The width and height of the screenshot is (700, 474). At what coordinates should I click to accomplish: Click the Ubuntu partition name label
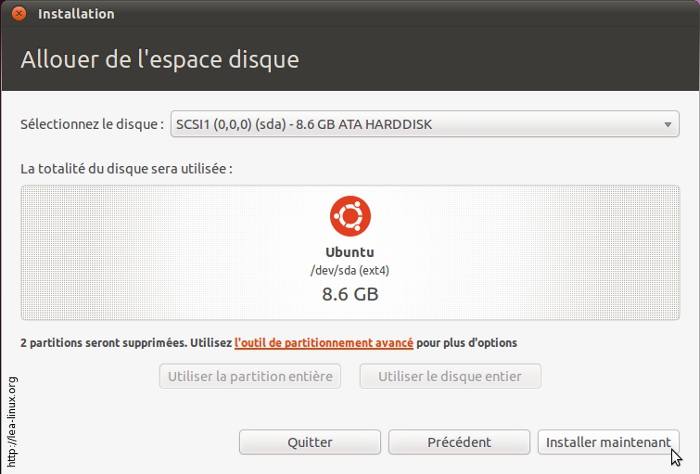(x=350, y=252)
